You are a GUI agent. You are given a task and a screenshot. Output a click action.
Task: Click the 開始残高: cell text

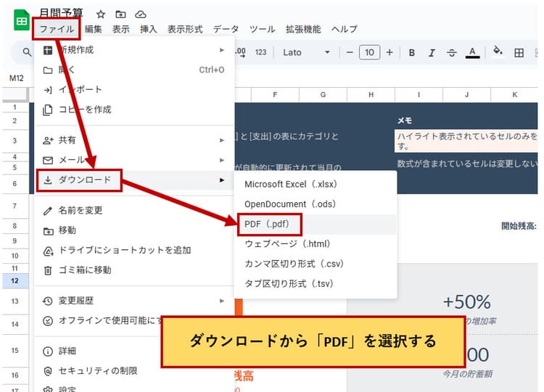click(x=519, y=226)
